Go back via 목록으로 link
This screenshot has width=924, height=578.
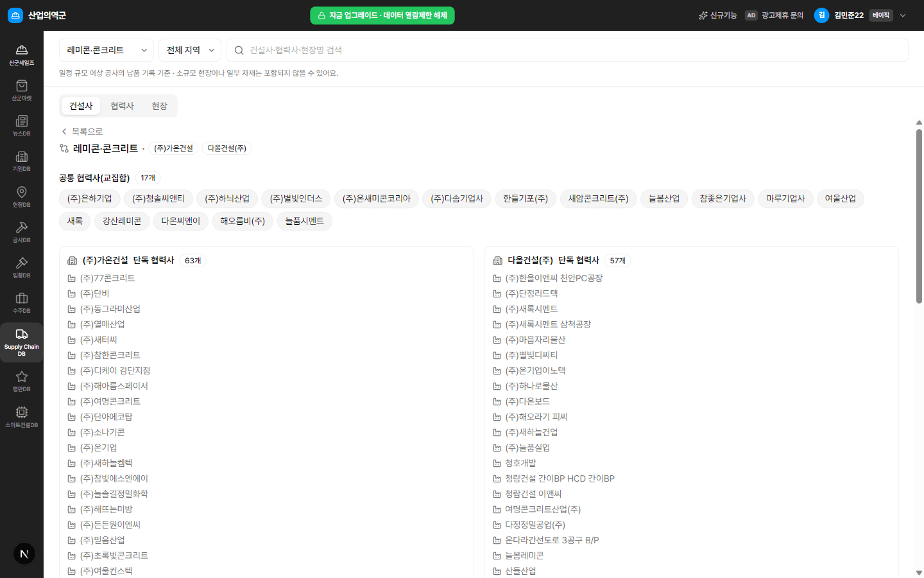(81, 131)
